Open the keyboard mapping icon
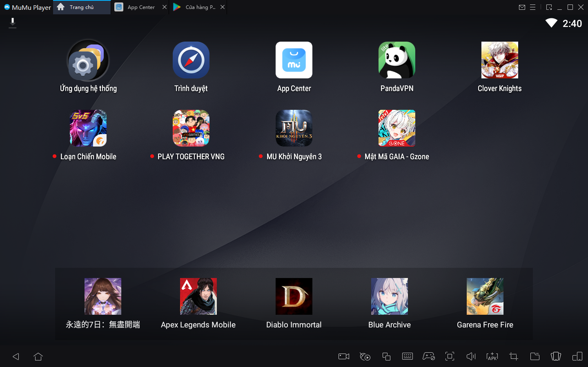The height and width of the screenshot is (367, 588). [x=408, y=356]
